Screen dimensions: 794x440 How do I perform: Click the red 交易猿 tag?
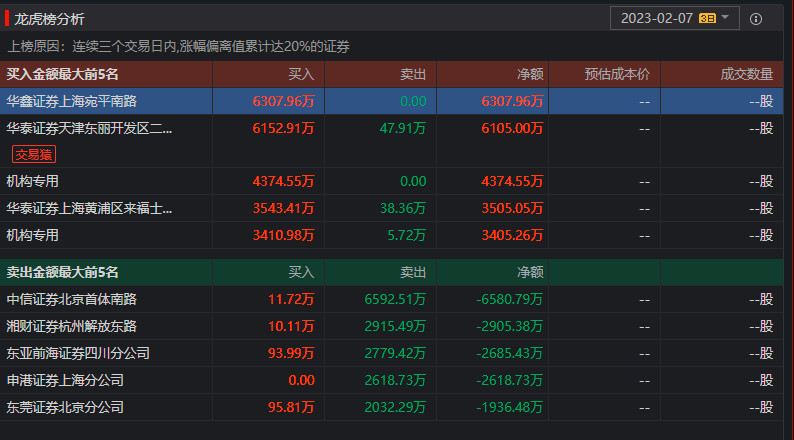[34, 153]
